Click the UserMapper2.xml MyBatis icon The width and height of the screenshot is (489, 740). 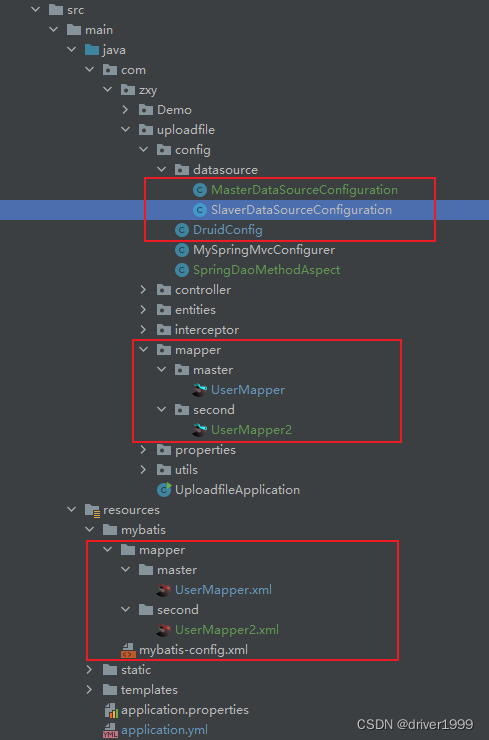(164, 630)
